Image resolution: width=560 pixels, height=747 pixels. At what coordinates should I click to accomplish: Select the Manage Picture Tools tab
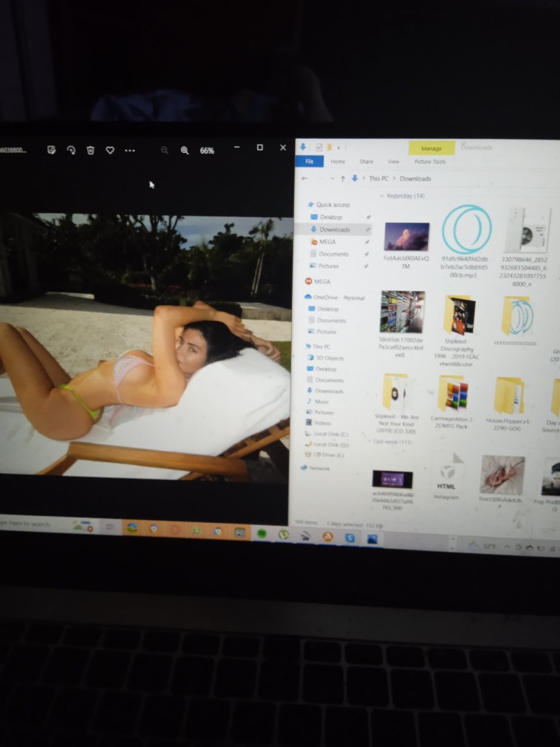click(x=431, y=148)
